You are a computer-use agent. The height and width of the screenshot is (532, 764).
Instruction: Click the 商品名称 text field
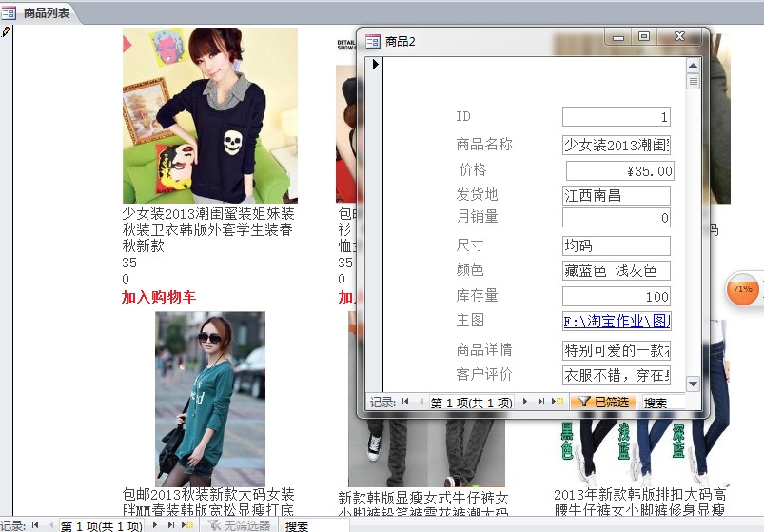[617, 145]
